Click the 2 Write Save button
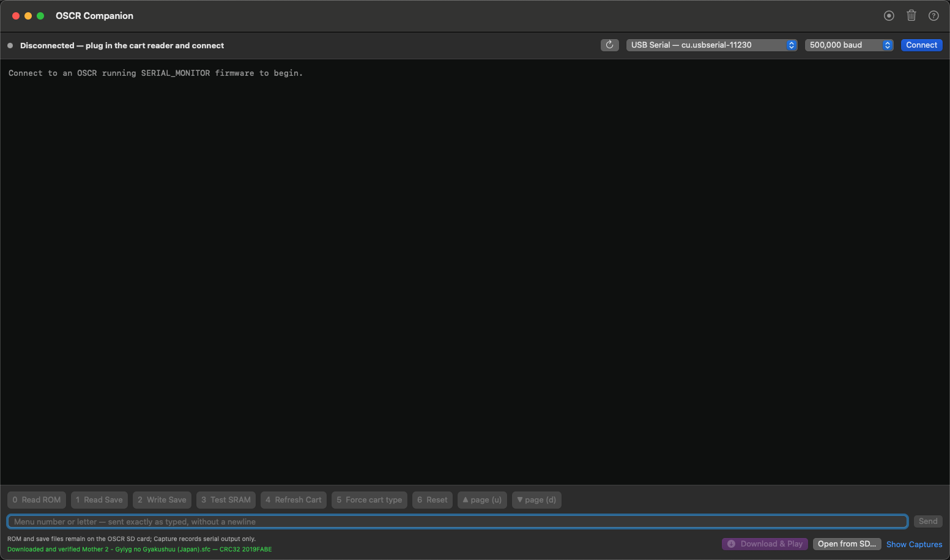Image resolution: width=950 pixels, height=560 pixels. [162, 500]
